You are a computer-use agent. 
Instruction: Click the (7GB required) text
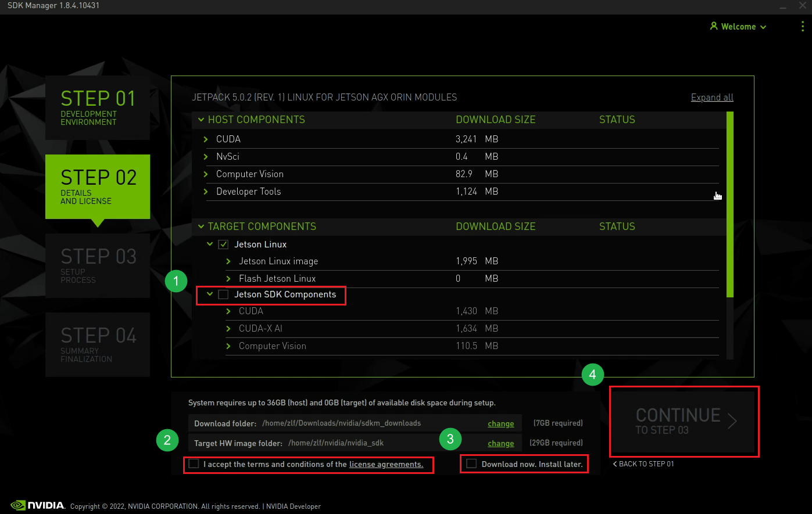click(558, 423)
